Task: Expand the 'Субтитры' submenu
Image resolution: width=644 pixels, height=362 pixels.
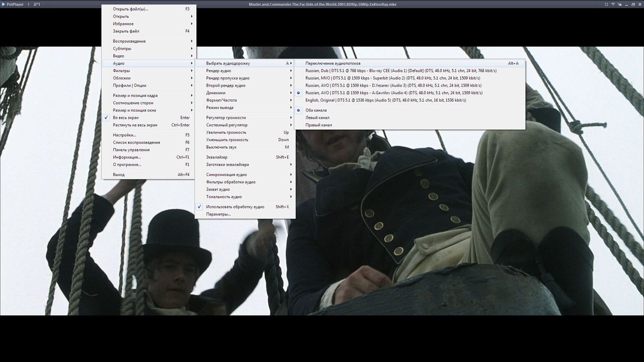Action: (x=149, y=49)
